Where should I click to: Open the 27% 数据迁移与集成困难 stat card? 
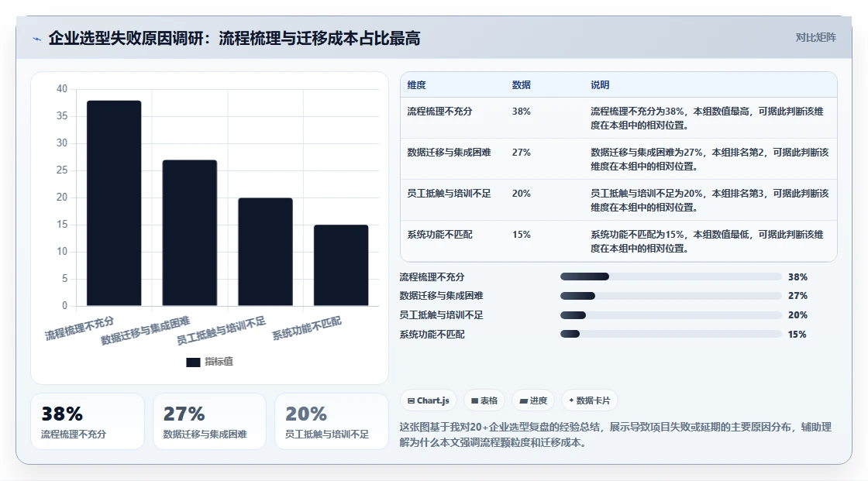click(x=209, y=421)
